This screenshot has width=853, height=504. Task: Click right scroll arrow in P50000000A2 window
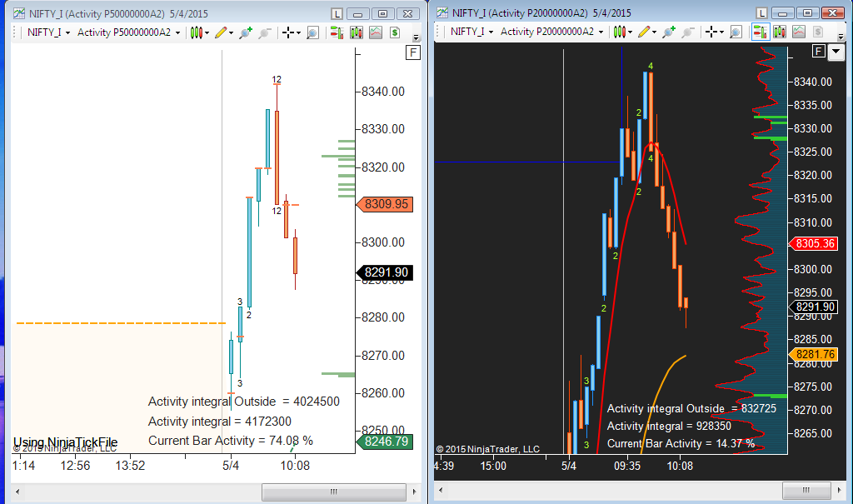[415, 492]
